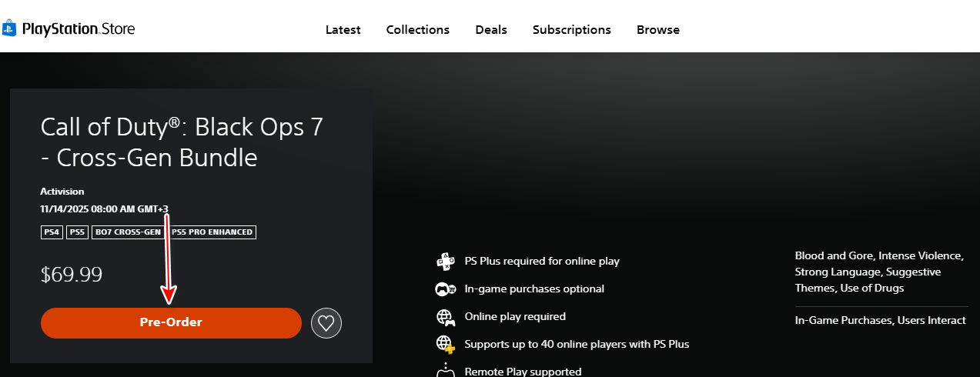
Task: Click the $69.99 price text
Action: click(x=72, y=275)
